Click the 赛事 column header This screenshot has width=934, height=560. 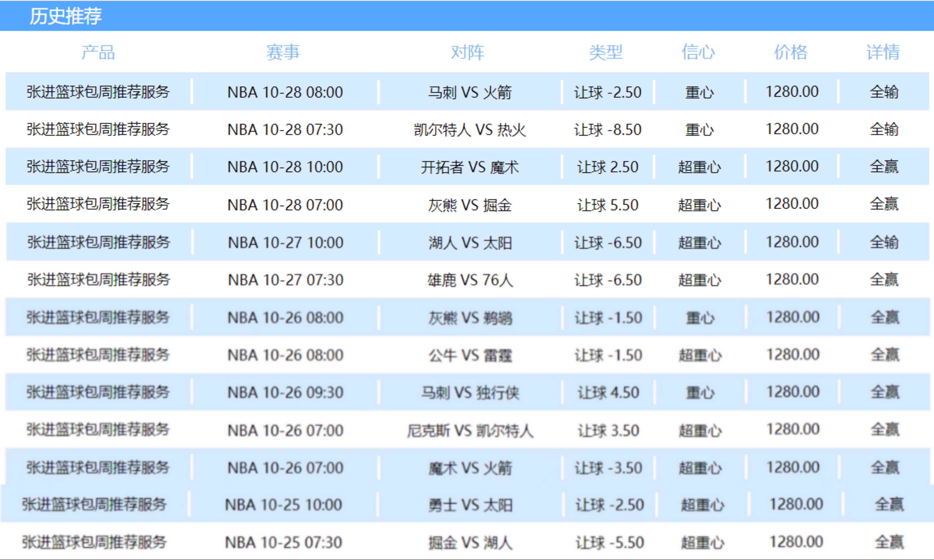pyautogui.click(x=283, y=52)
